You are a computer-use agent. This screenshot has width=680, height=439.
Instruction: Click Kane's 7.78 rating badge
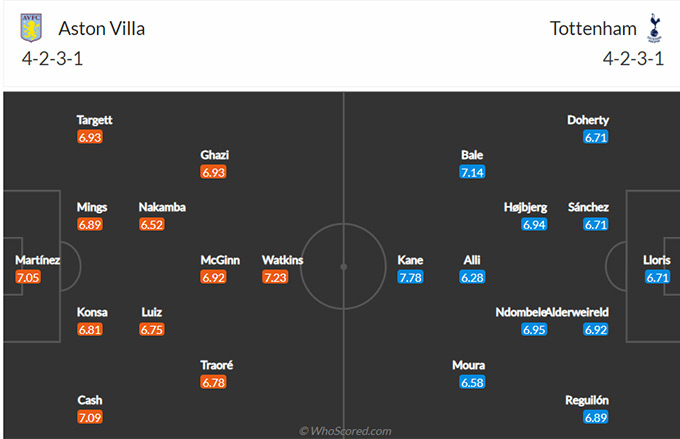pyautogui.click(x=410, y=277)
